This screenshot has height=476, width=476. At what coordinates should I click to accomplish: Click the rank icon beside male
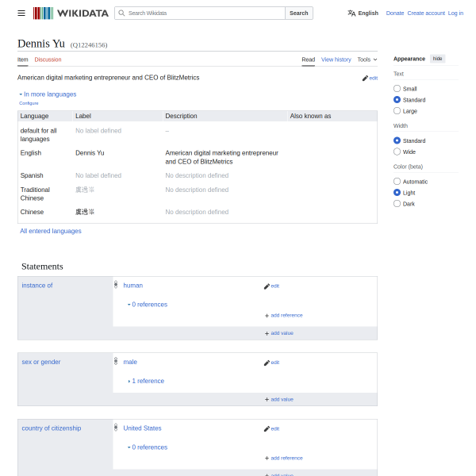(116, 361)
